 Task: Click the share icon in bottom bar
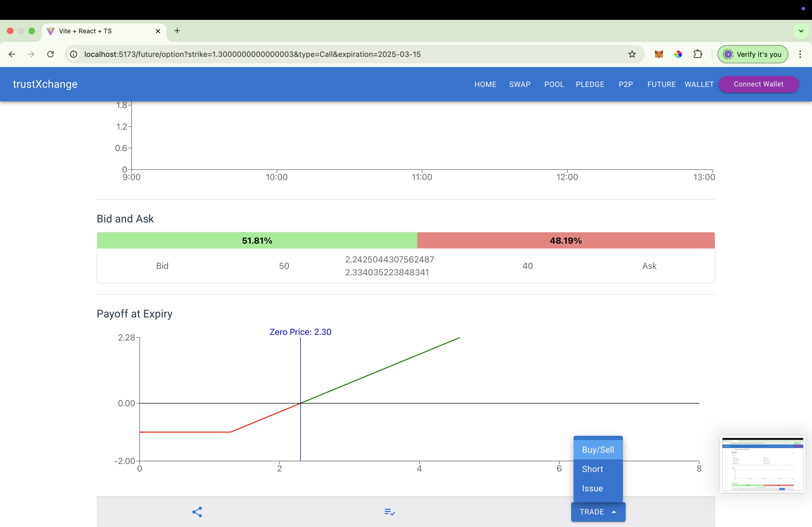(x=197, y=512)
